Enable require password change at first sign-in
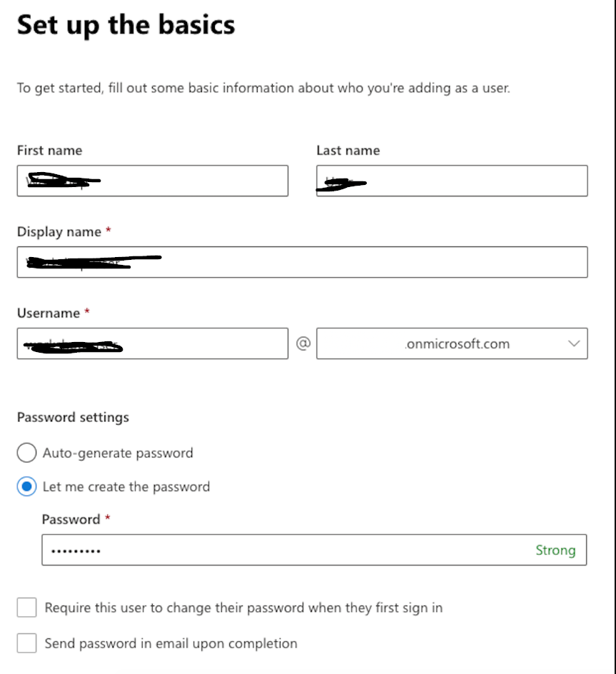The height and width of the screenshot is (674, 616). [x=27, y=608]
